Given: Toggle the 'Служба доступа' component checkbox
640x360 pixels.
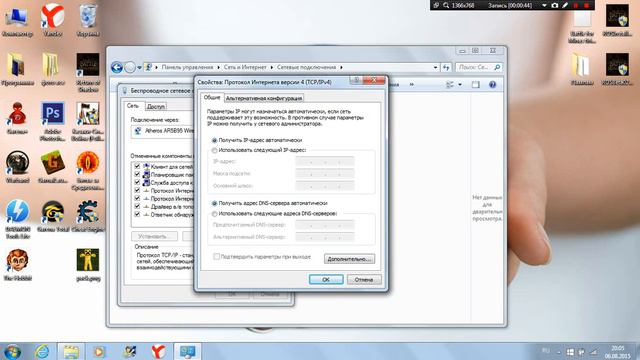Looking at the screenshot, I should pos(137,182).
